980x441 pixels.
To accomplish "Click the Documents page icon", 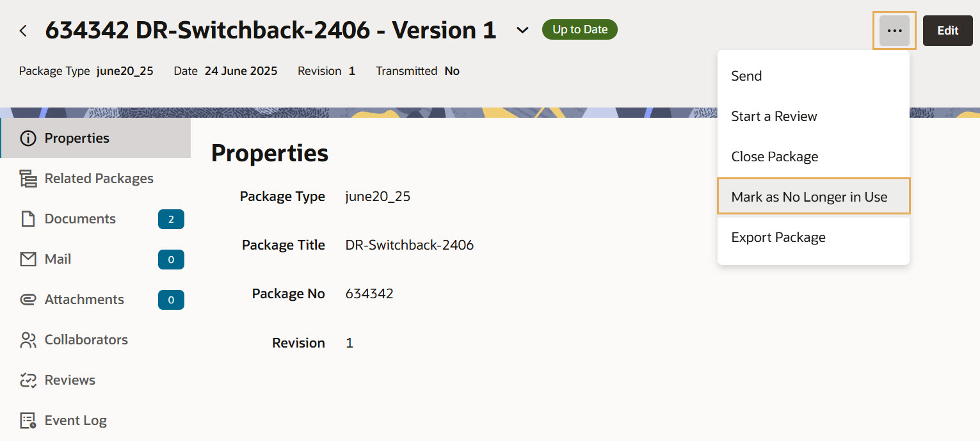I will point(28,219).
